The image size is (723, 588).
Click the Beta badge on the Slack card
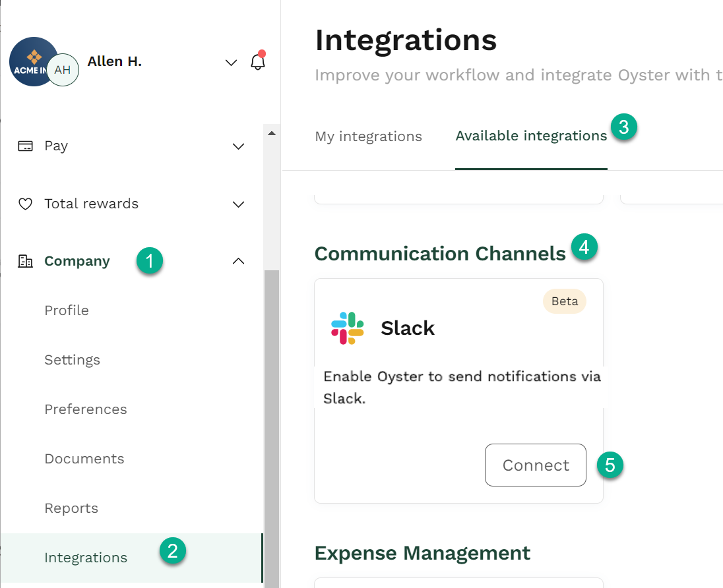(x=564, y=301)
